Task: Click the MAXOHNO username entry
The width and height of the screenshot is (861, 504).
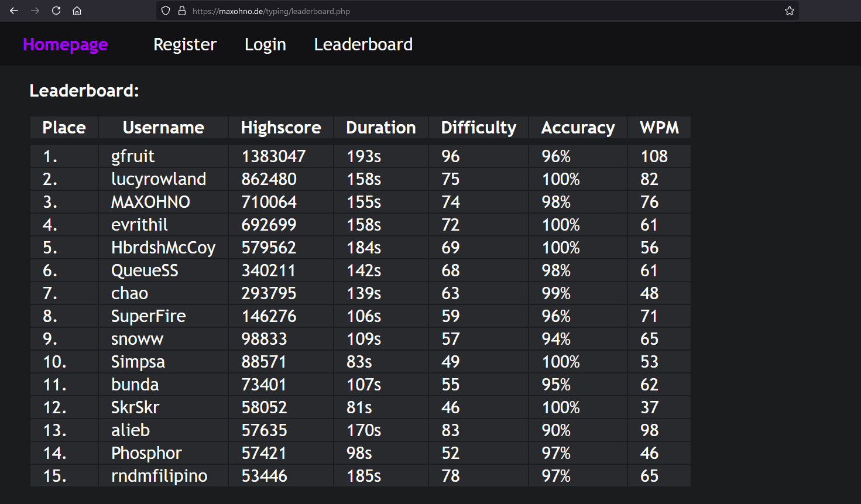Action: pos(150,202)
